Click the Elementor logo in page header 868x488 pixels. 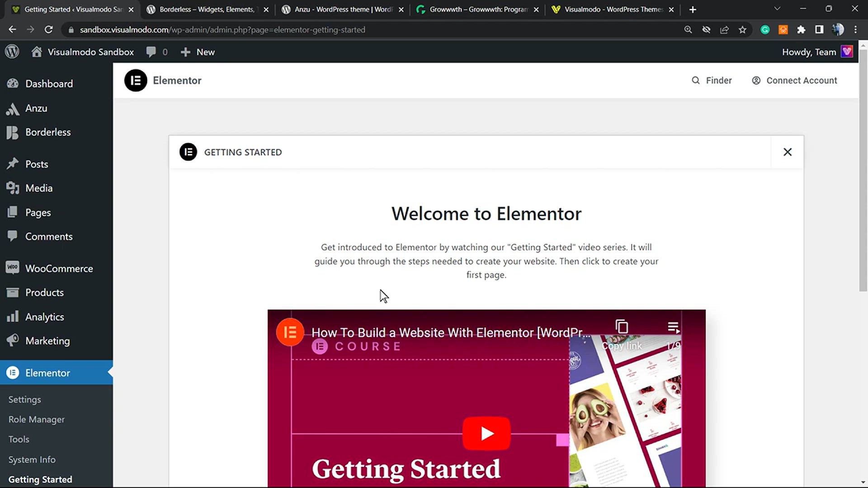[136, 80]
